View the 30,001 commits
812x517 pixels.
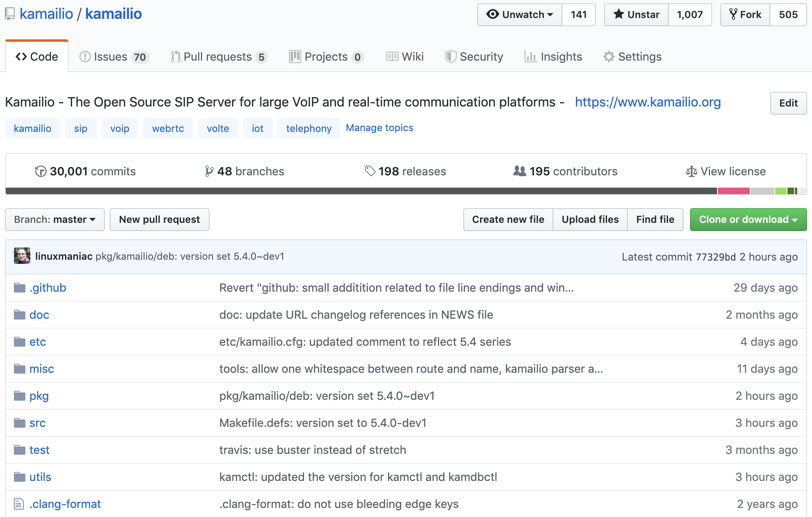coord(86,171)
